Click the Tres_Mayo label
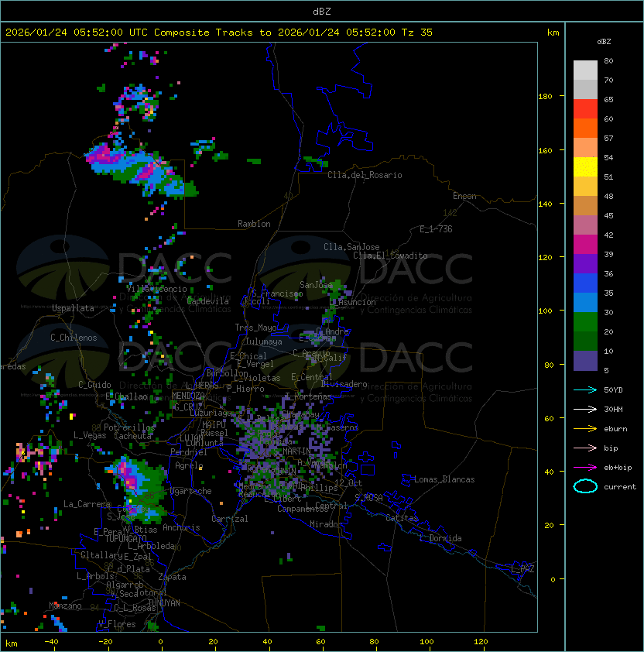 [x=255, y=328]
